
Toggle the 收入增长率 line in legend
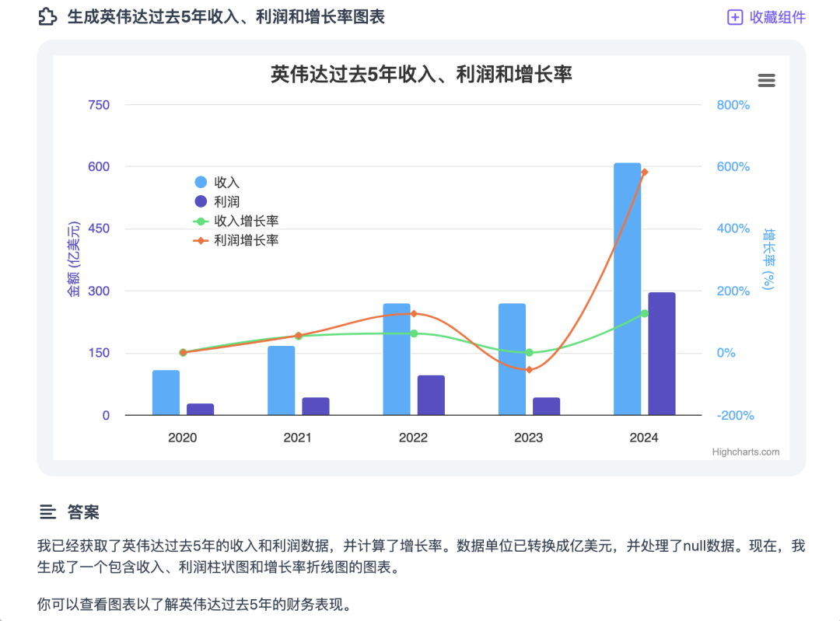236,221
